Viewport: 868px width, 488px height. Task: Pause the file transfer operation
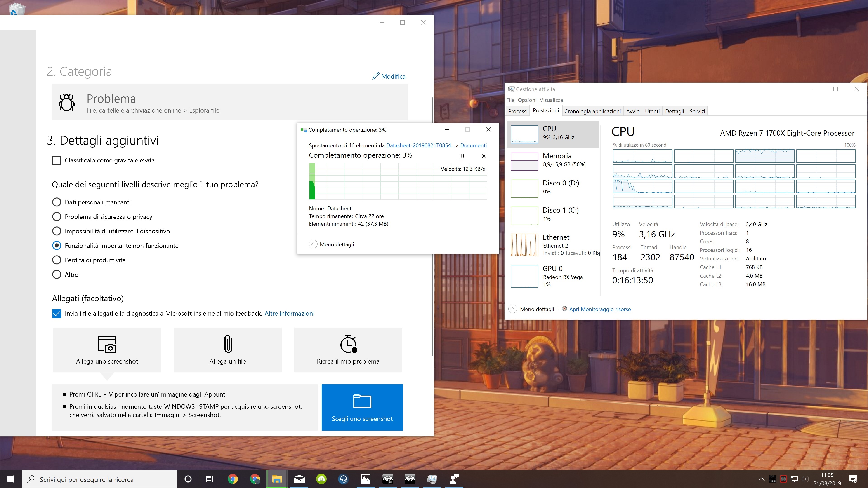462,156
